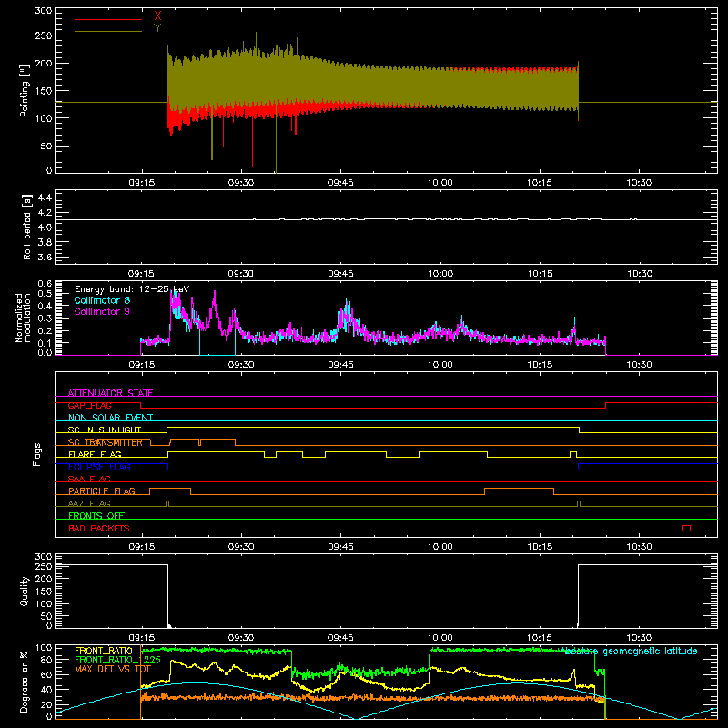Click the Pointing axis label

(25, 90)
